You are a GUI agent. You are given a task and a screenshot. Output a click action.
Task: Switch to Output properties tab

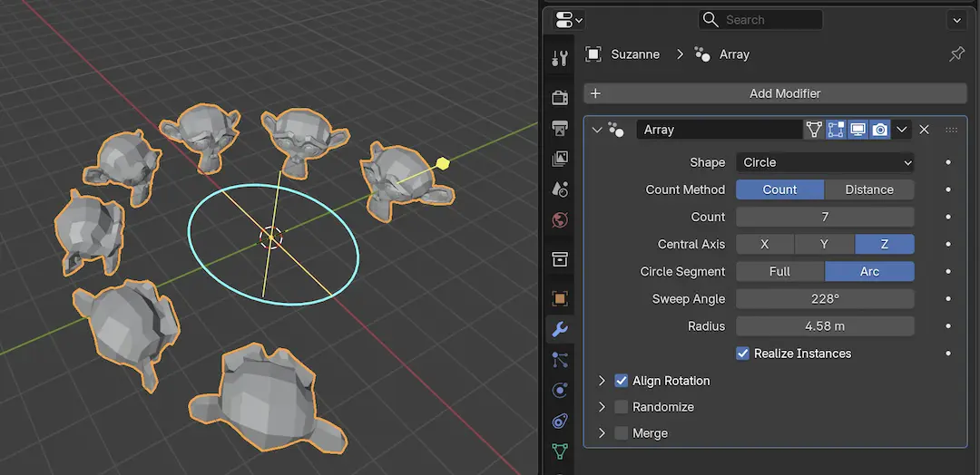(x=560, y=128)
